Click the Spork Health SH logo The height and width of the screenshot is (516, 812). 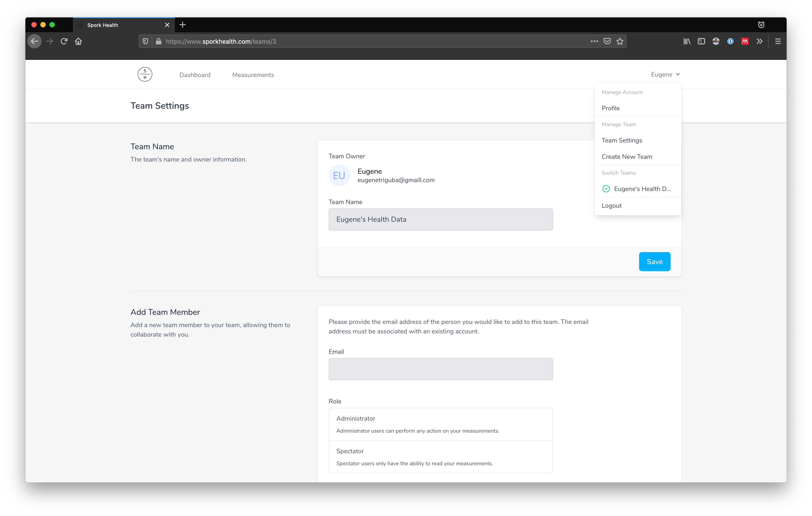click(145, 75)
